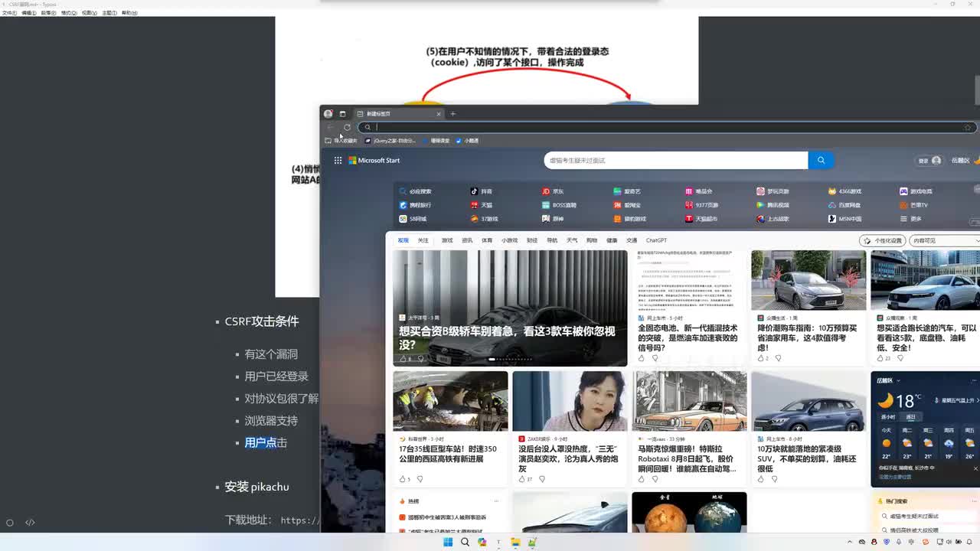Open the 京东 quick link
Screen dimensions: 980x551
pyautogui.click(x=553, y=191)
